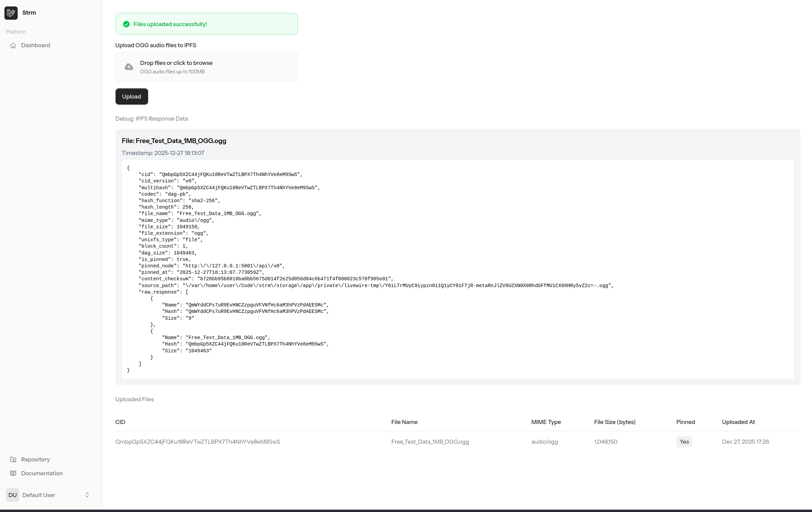
Task: Click the JSON debug response block
Action: point(457,269)
